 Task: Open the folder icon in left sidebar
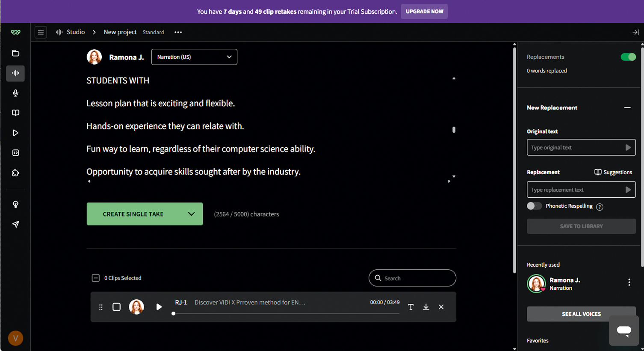click(x=15, y=53)
